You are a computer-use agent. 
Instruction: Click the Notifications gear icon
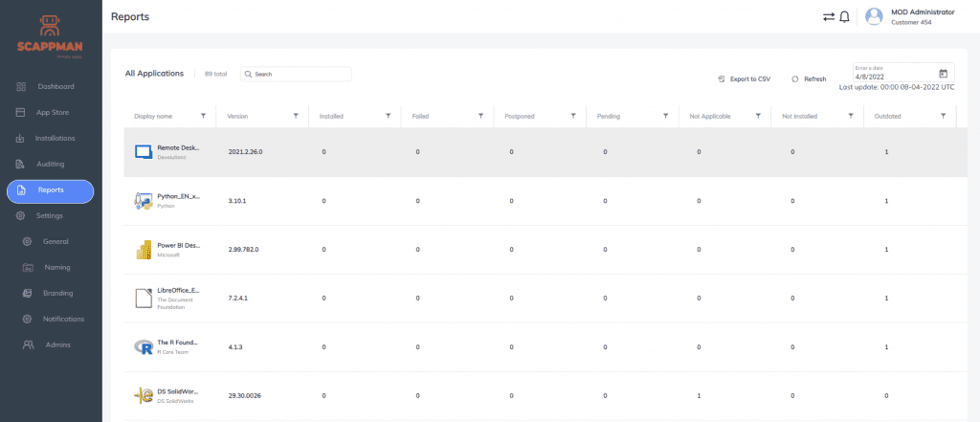(28, 319)
